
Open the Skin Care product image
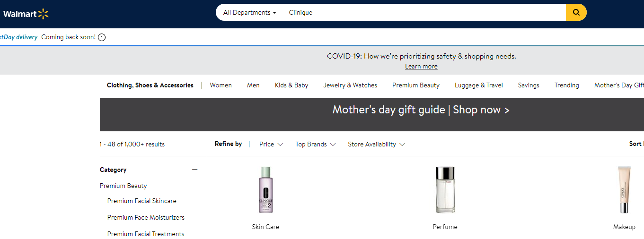(x=265, y=190)
